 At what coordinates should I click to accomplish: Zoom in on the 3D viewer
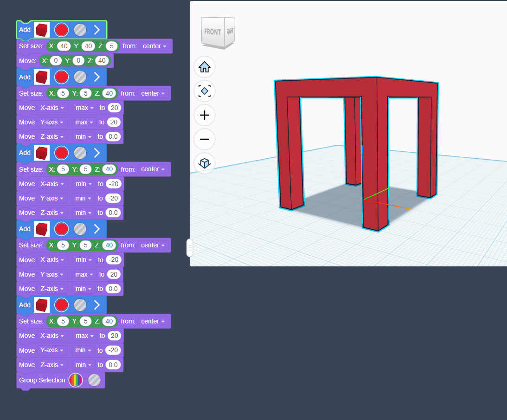204,115
